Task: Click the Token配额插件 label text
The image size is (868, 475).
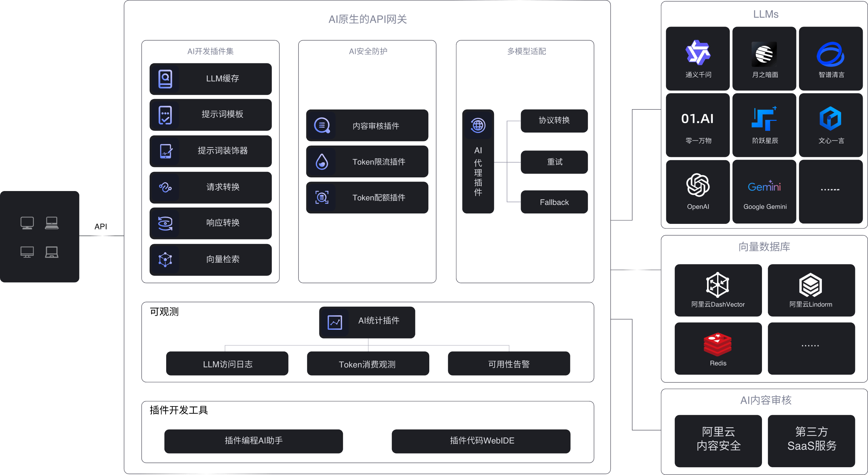Action: (379, 197)
